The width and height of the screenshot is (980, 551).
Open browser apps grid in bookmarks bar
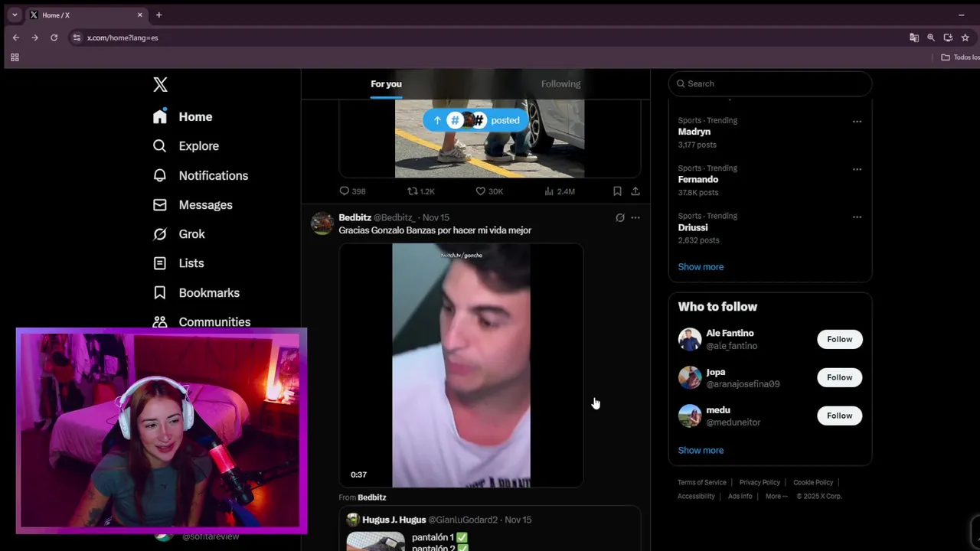tap(15, 57)
